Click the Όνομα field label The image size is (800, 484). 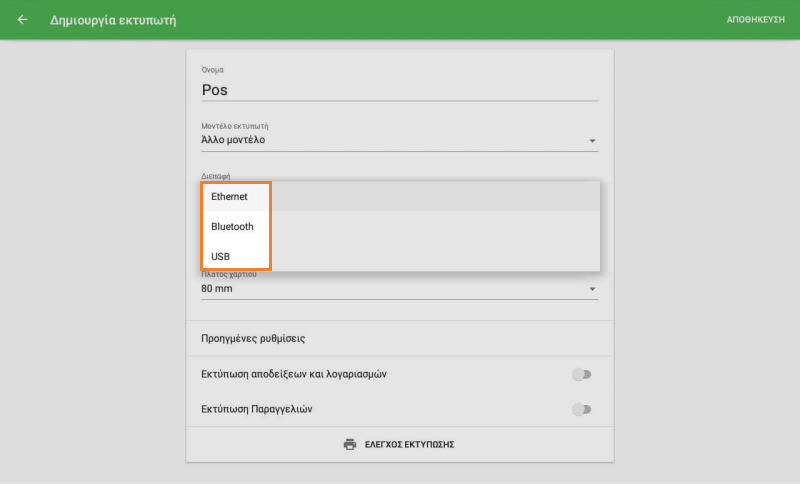click(x=212, y=70)
